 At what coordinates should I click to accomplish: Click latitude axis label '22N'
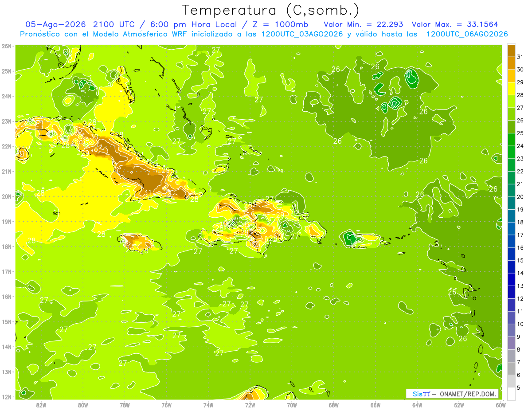(6, 146)
